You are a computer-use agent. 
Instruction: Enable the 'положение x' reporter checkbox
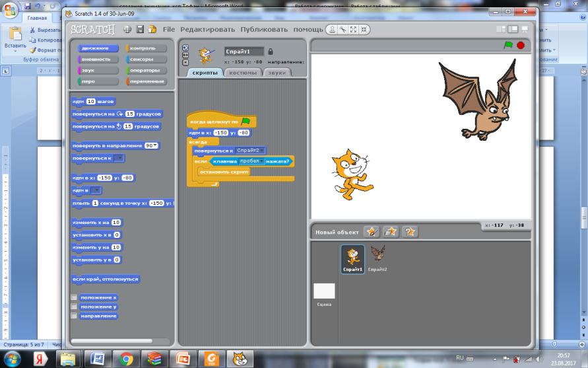coord(74,297)
